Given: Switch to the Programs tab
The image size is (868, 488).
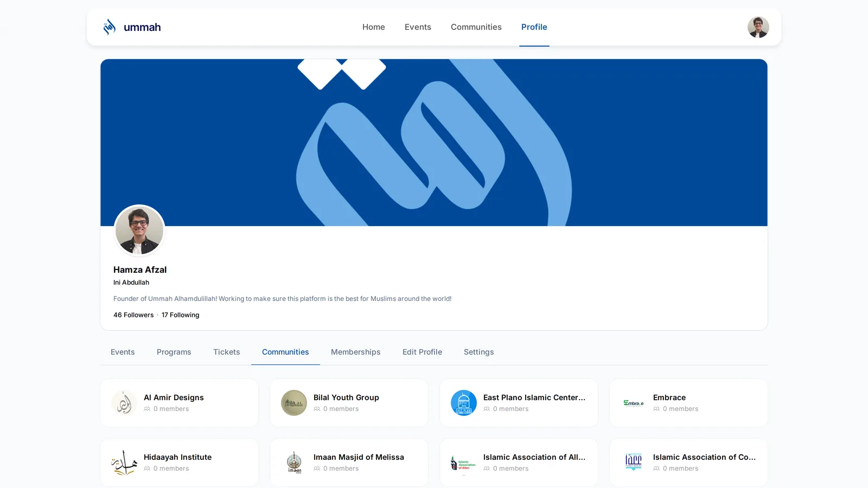Looking at the screenshot, I should pyautogui.click(x=174, y=352).
